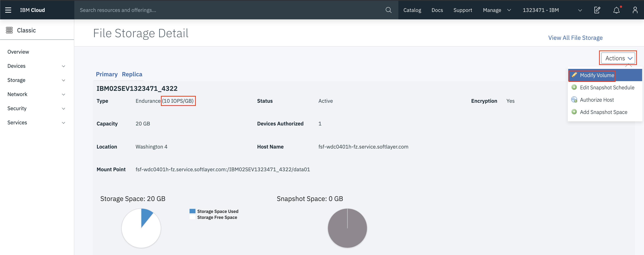The height and width of the screenshot is (255, 644).
Task: Choose Edit Snapshot Schedule
Action: [605, 87]
